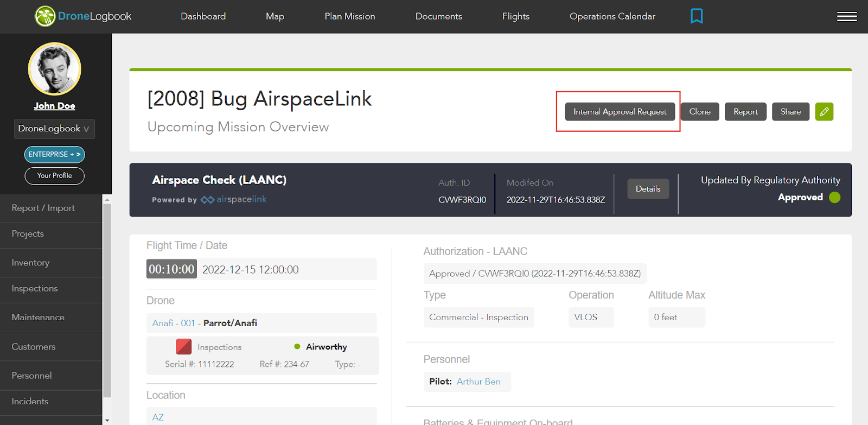Screen dimensions: 868x425
Task: Select Projects in sidebar
Action: tap(51, 234)
